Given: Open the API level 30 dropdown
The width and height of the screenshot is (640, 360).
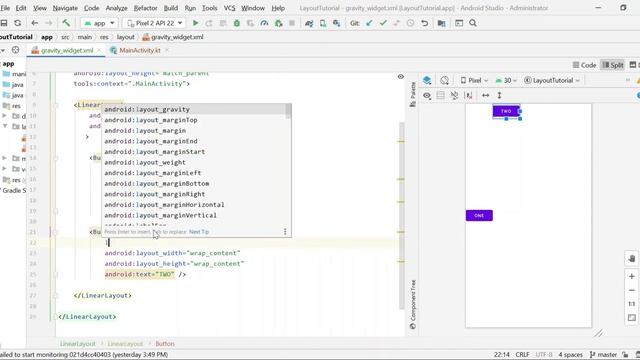Looking at the screenshot, I should [x=506, y=80].
